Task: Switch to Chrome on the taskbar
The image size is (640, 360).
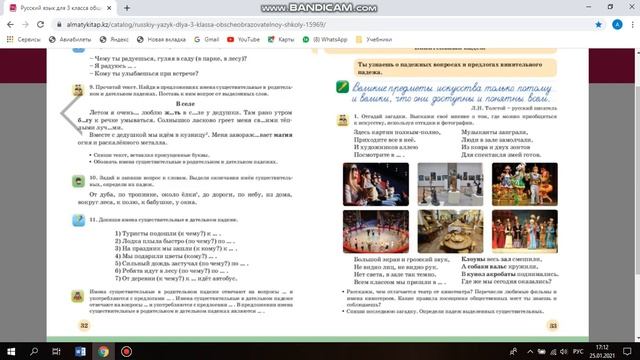Action: (103, 351)
